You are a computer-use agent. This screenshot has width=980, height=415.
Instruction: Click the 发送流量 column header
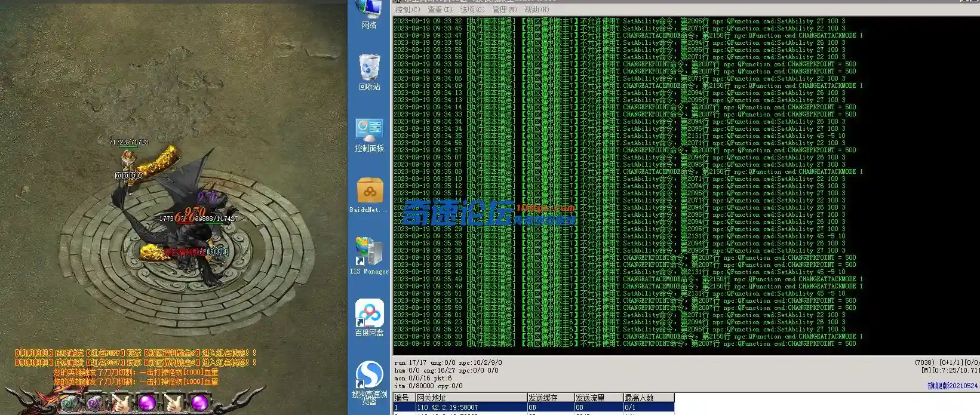[599, 398]
